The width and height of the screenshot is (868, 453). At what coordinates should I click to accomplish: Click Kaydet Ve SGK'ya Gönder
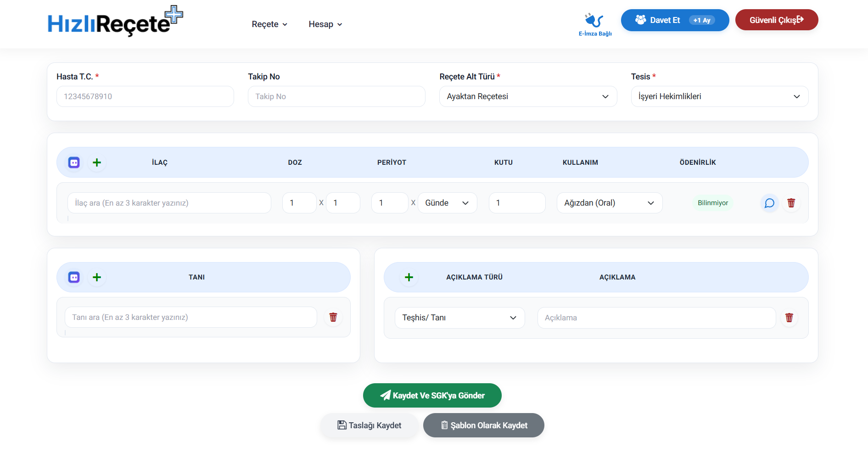tap(432, 396)
